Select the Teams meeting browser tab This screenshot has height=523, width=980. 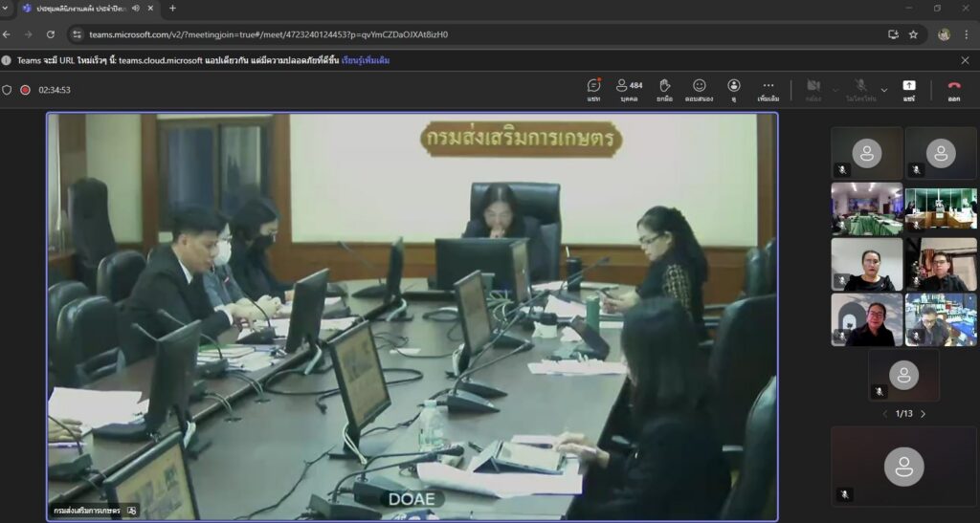tap(81, 8)
